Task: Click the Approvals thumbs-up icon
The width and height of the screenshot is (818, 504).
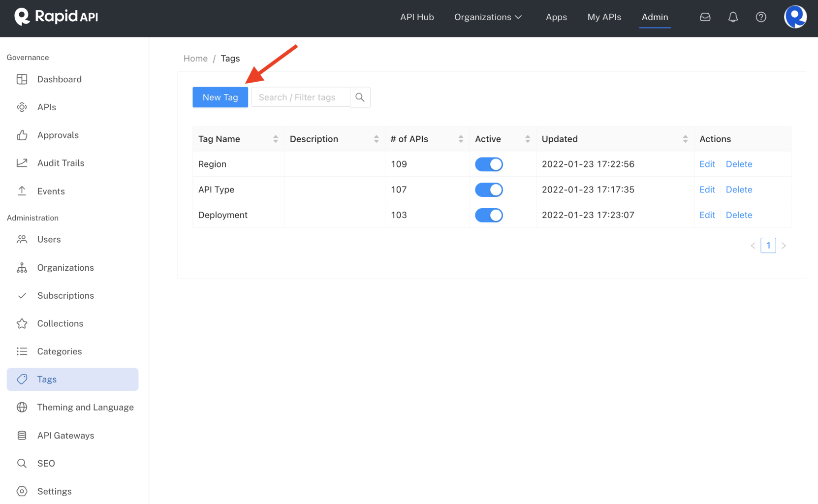Action: click(x=22, y=135)
